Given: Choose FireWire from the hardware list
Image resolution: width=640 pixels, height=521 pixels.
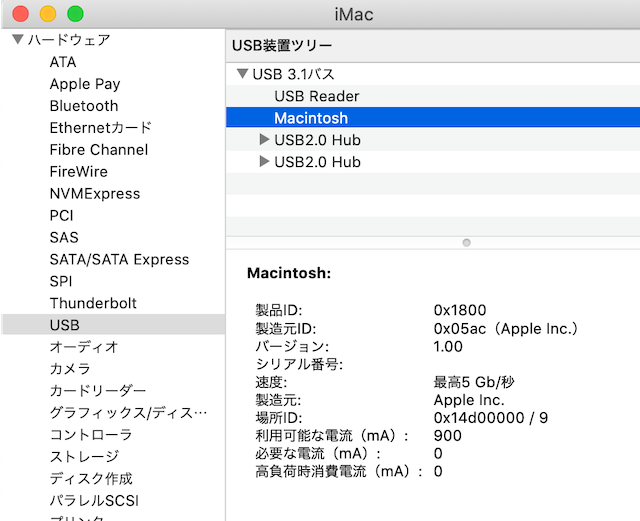Looking at the screenshot, I should pyautogui.click(x=79, y=171).
